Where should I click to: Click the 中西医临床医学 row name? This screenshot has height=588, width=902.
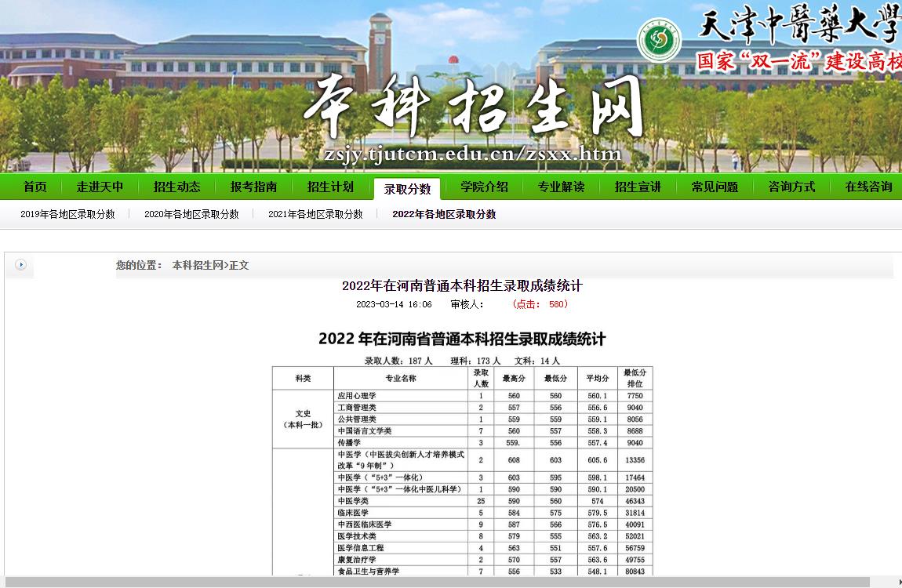(365, 524)
